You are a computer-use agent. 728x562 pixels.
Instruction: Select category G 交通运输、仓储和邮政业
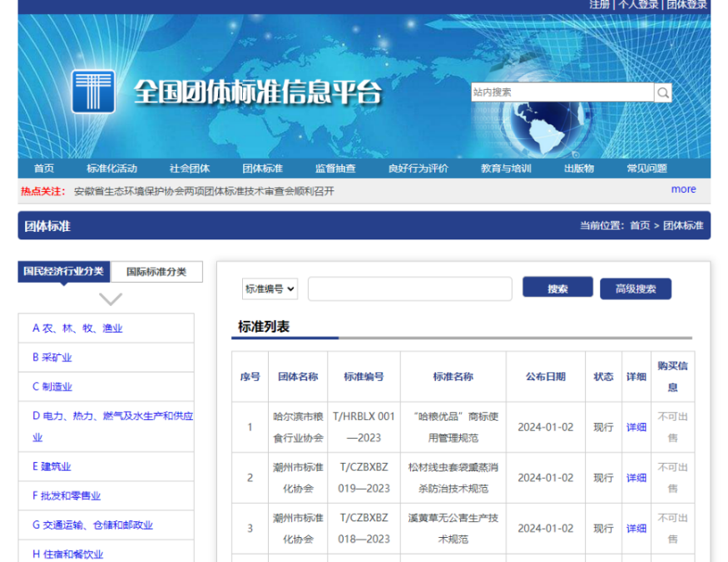92,525
